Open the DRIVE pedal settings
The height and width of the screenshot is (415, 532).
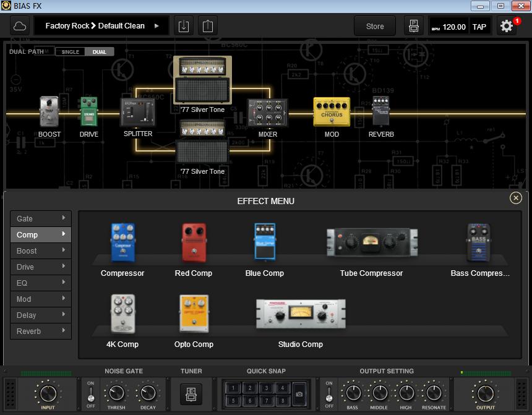coord(88,111)
